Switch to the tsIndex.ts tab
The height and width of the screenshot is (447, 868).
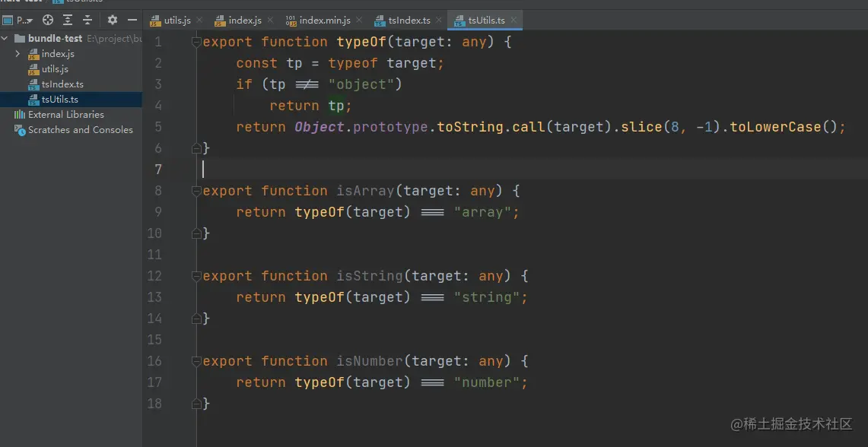[409, 21]
